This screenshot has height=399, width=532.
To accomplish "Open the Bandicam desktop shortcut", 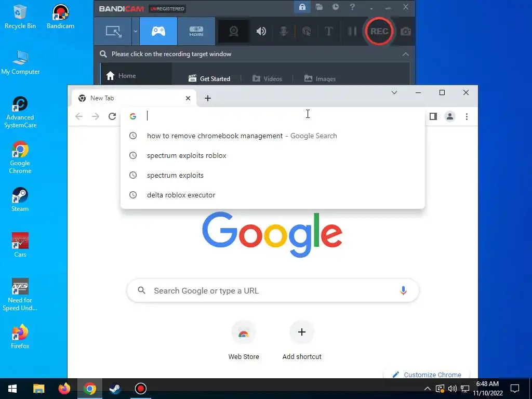I will (60, 17).
